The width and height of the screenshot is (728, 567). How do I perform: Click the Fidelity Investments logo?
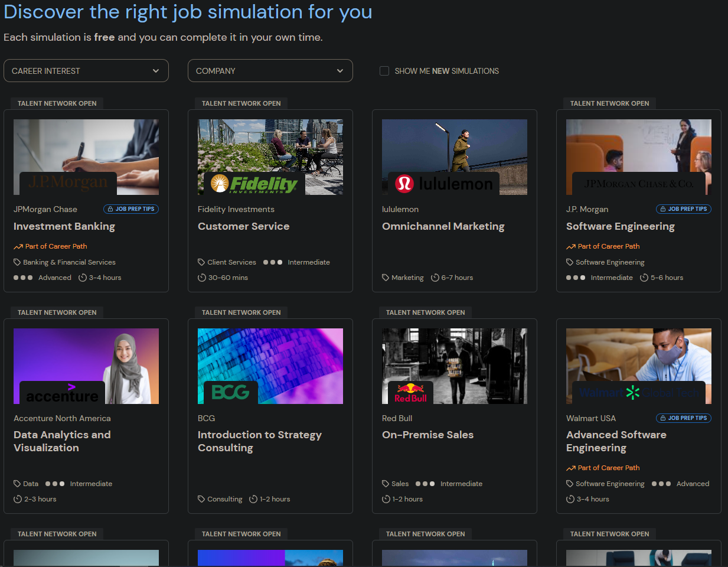(254, 184)
